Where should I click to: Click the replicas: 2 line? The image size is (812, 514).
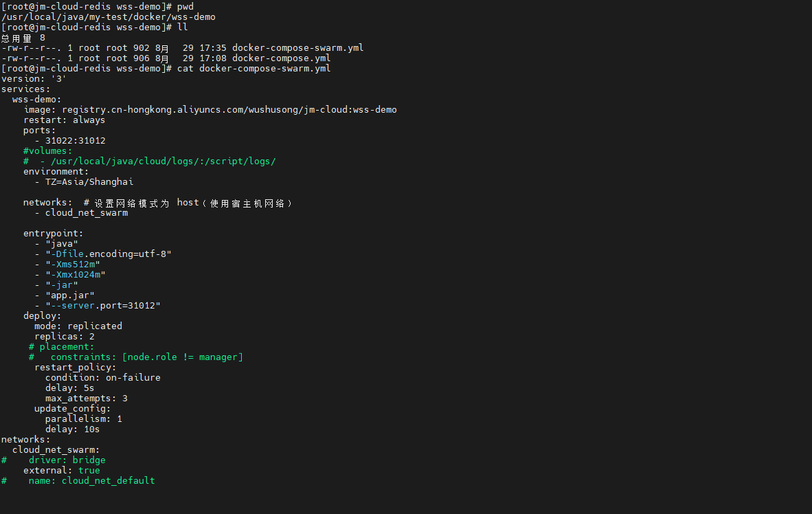(x=64, y=336)
